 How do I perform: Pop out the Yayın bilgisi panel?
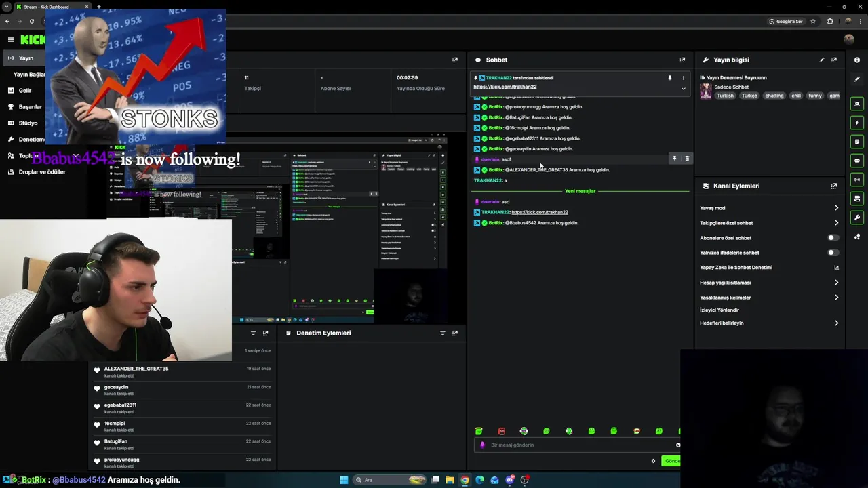click(834, 60)
